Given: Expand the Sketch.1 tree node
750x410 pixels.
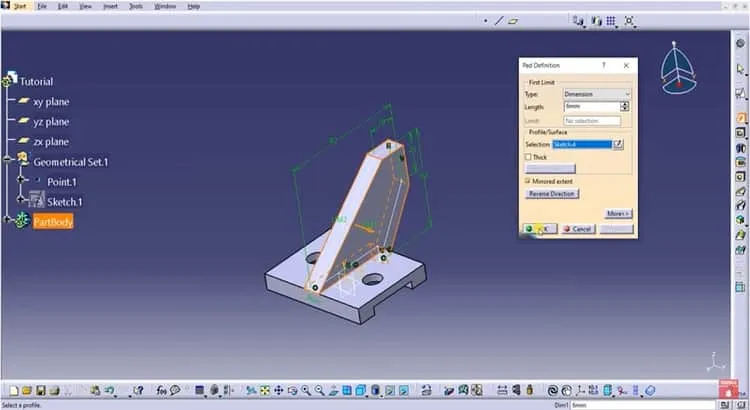Looking at the screenshot, I should [x=21, y=199].
